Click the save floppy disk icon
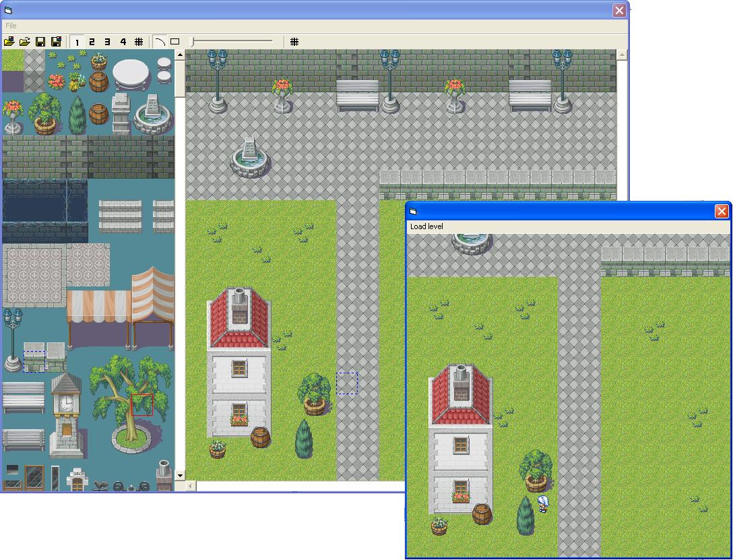Image resolution: width=733 pixels, height=560 pixels. [x=40, y=42]
